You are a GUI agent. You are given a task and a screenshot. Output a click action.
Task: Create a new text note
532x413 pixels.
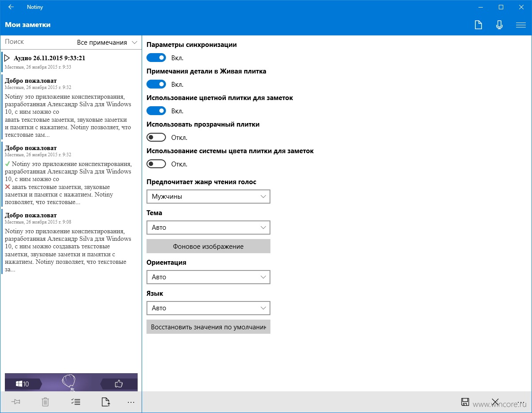[x=478, y=25]
